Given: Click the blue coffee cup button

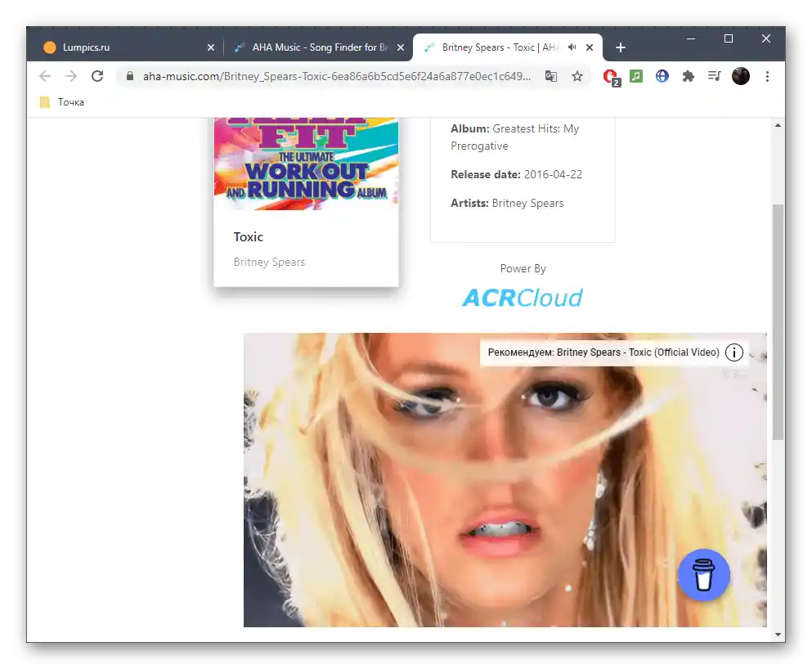Looking at the screenshot, I should point(704,575).
